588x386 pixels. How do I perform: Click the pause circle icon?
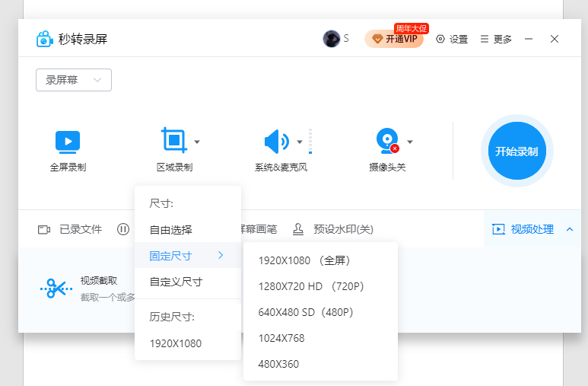(x=123, y=229)
